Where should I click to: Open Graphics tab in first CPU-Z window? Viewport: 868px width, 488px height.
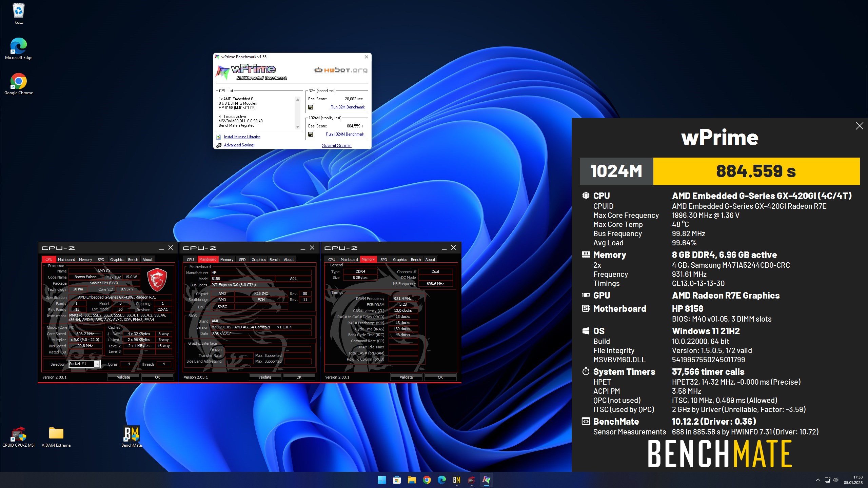(x=117, y=260)
